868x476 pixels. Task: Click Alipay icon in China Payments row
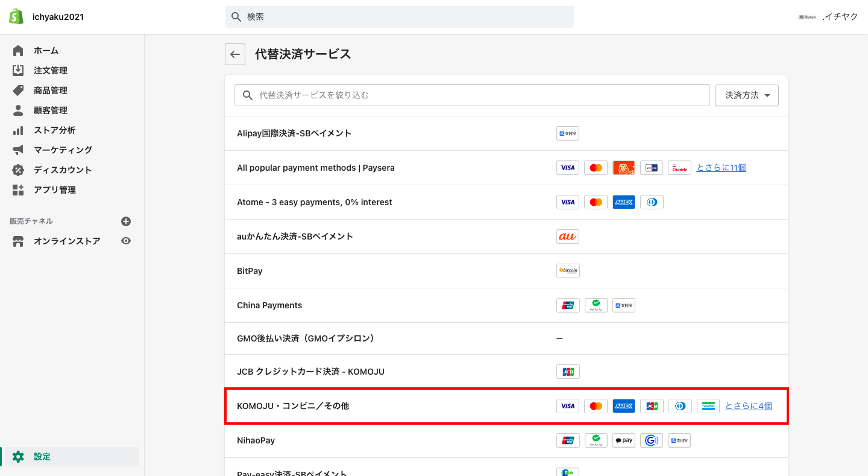tap(624, 305)
